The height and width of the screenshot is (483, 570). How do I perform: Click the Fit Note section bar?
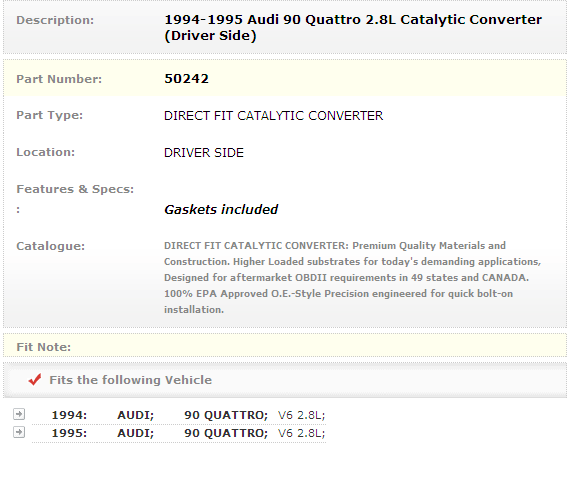coord(285,346)
